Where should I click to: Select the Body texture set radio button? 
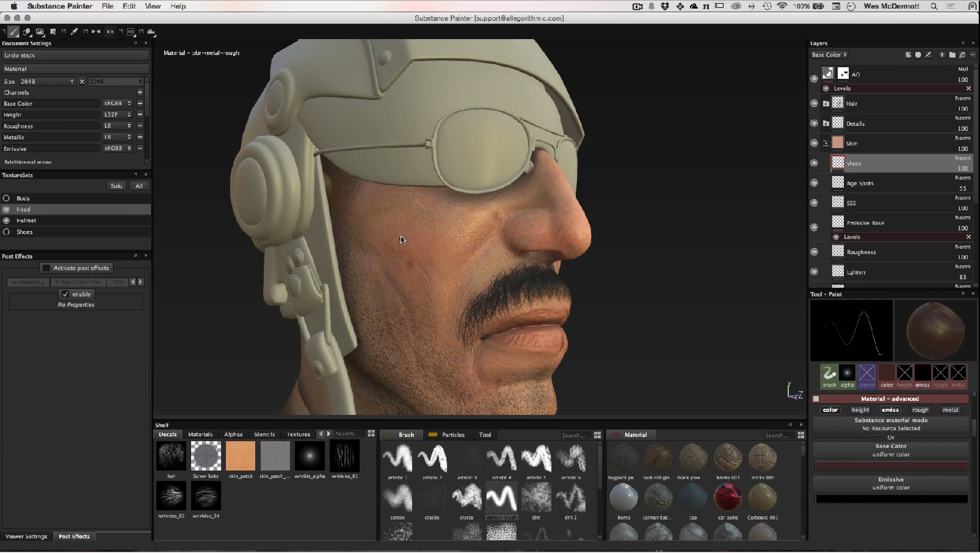pyautogui.click(x=7, y=199)
